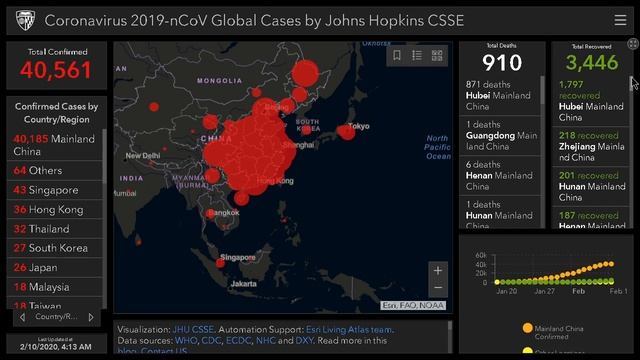
Task: Click the Total Deaths list scrollbar
Action: [x=542, y=90]
